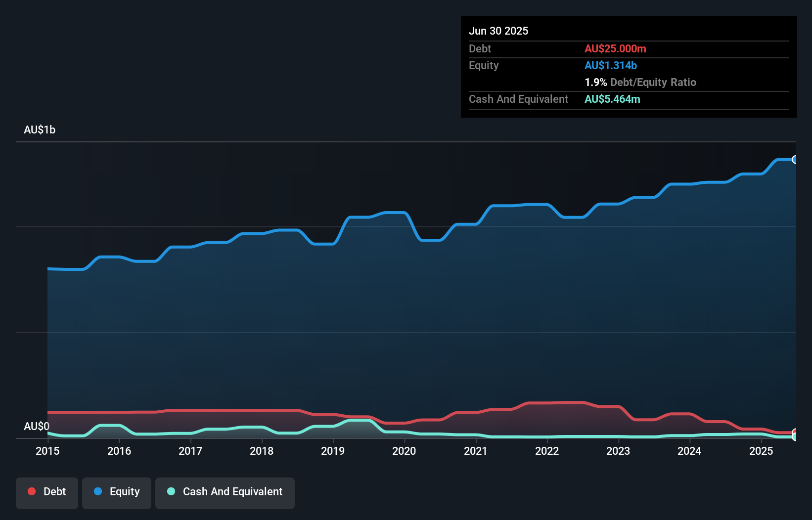The image size is (812, 520).
Task: Click the peak of the blue Equity line
Action: [x=781, y=159]
